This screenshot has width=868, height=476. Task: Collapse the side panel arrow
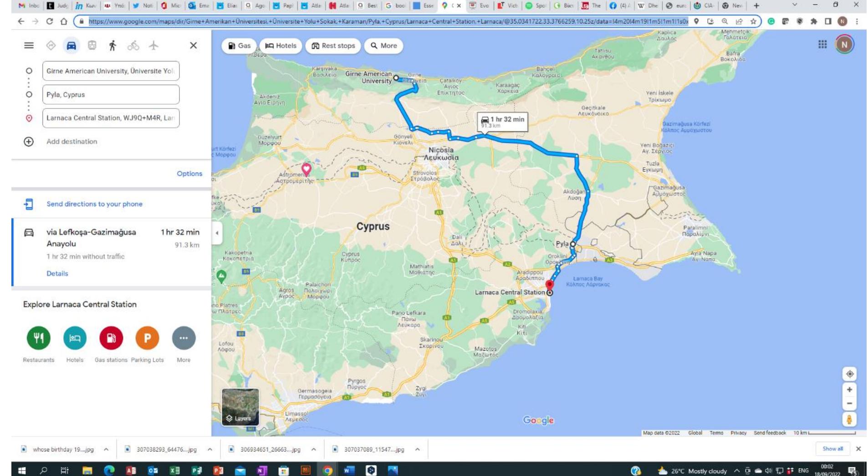[217, 233]
